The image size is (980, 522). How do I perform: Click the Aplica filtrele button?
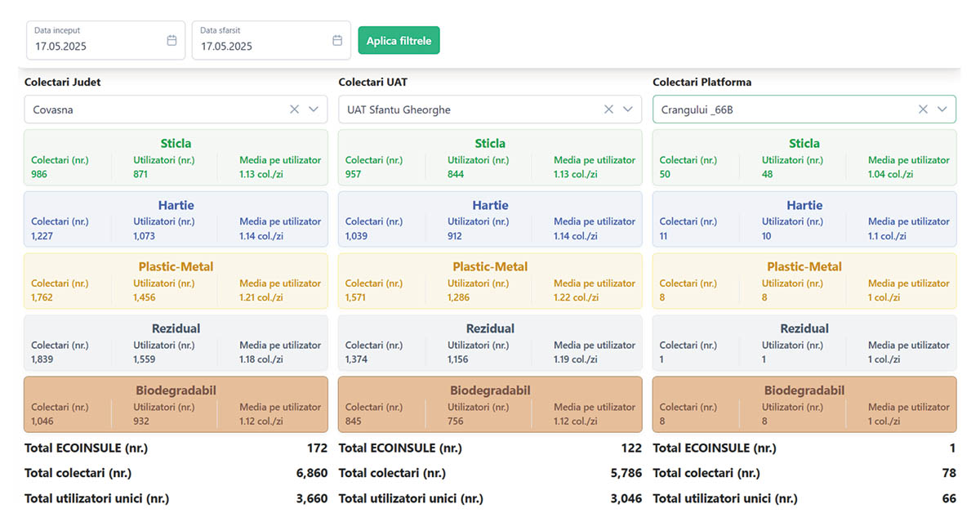(x=399, y=40)
